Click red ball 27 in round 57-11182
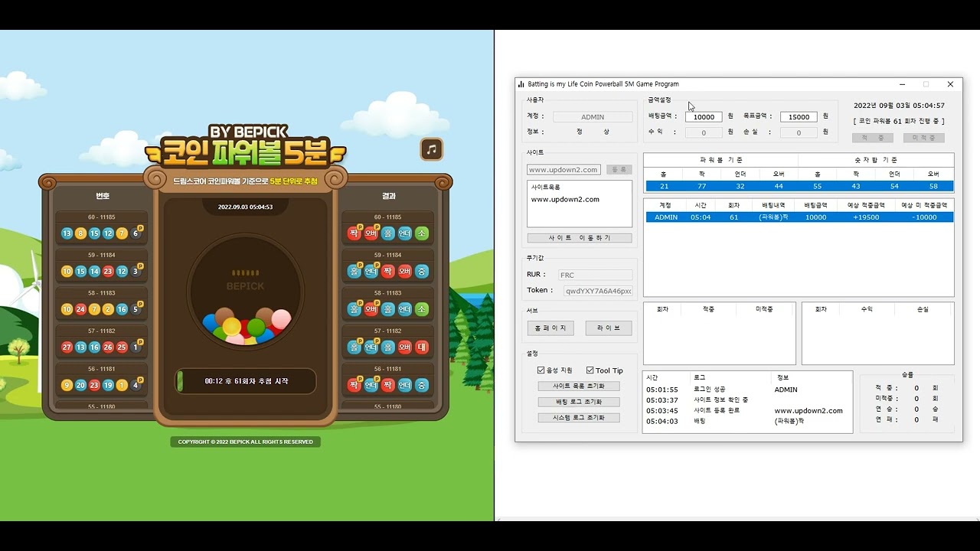 pyautogui.click(x=67, y=347)
